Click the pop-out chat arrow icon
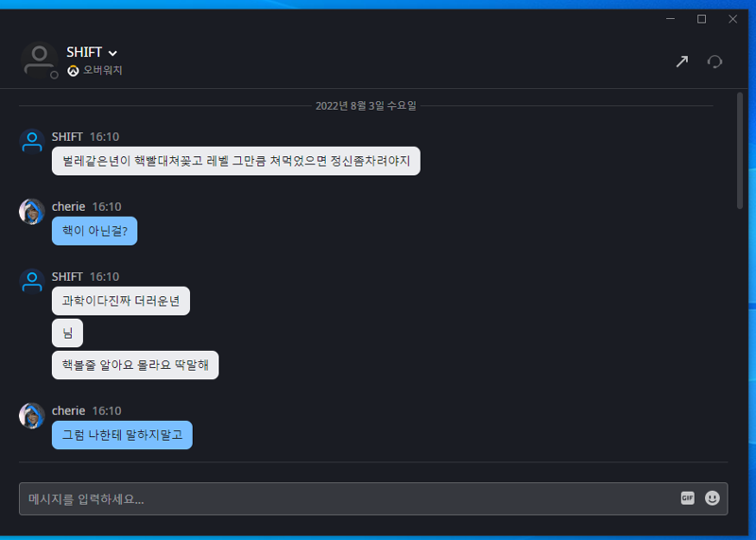Viewport: 756px width, 540px height. (x=681, y=61)
